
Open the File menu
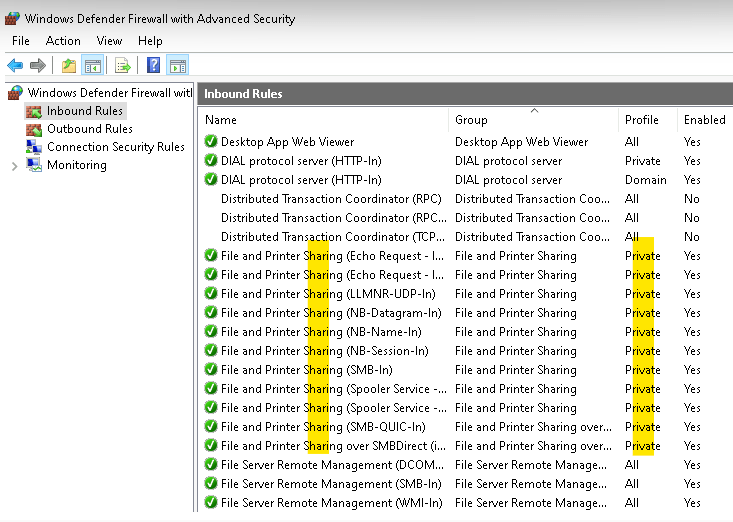pos(21,41)
